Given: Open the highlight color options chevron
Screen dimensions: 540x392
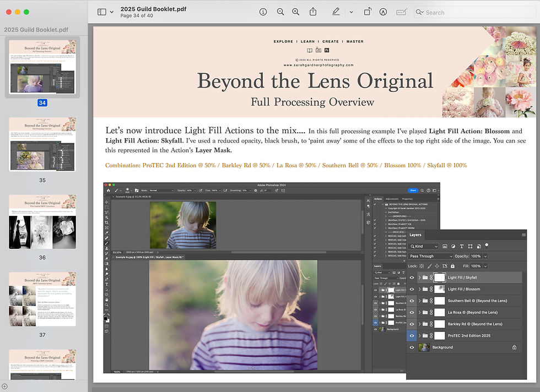Looking at the screenshot, I should pyautogui.click(x=352, y=12).
